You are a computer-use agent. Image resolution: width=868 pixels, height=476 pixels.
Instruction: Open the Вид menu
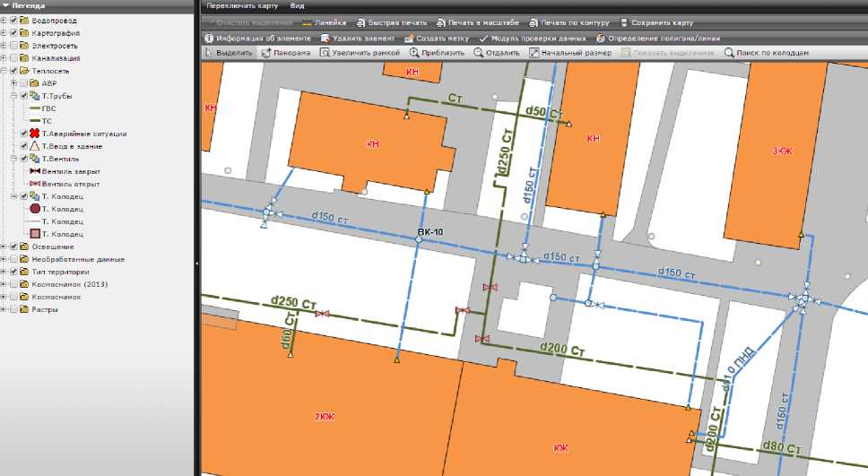click(297, 5)
